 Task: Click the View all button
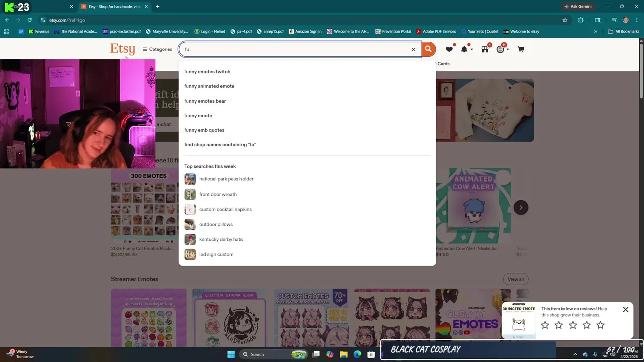(515, 279)
